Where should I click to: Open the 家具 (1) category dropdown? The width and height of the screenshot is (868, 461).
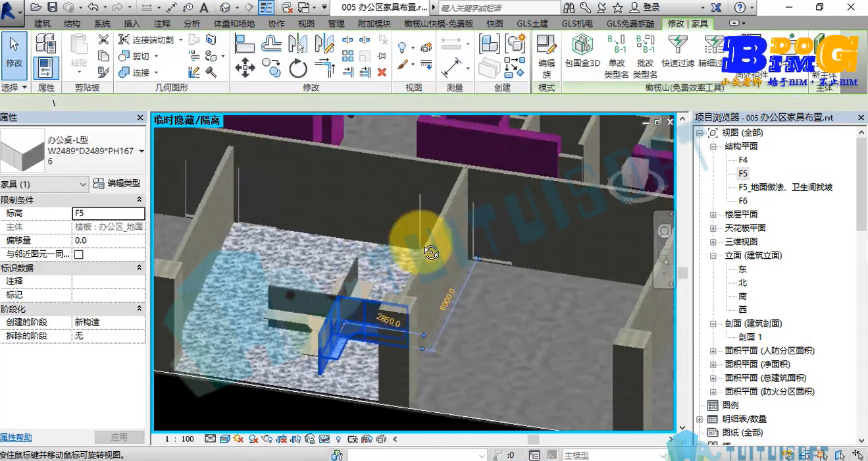(83, 184)
